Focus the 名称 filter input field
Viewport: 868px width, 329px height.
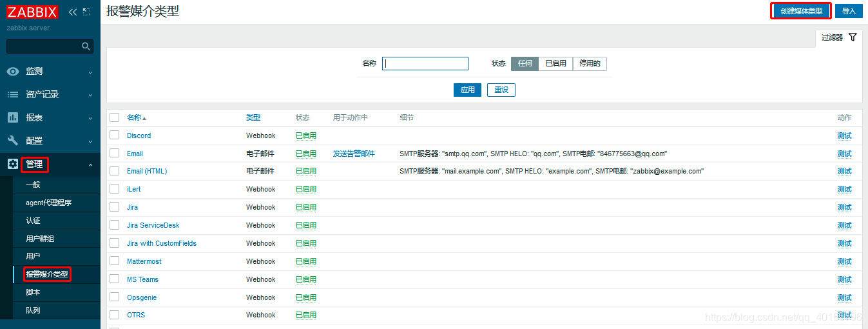click(x=425, y=63)
